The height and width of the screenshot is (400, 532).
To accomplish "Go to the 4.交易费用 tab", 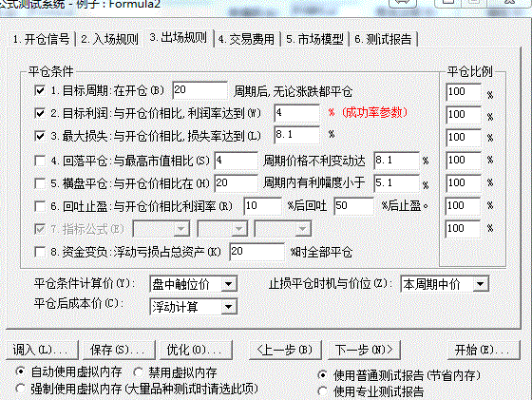I will click(x=246, y=39).
